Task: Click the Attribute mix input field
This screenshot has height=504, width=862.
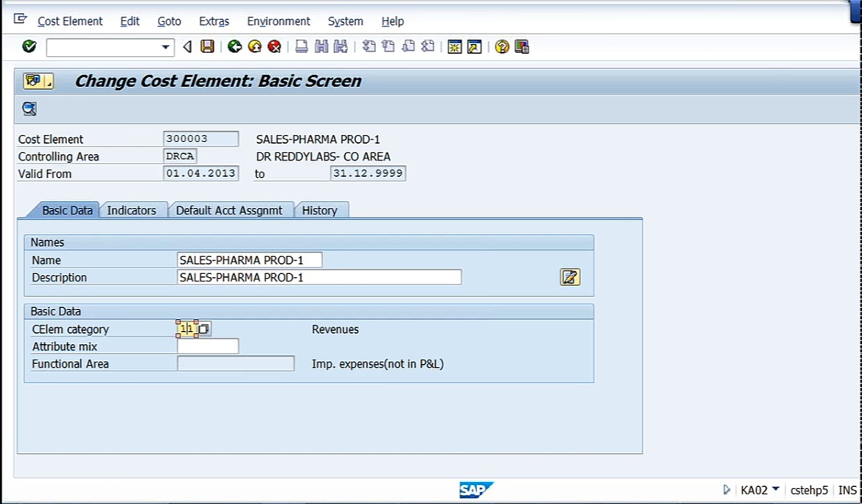Action: tap(208, 346)
